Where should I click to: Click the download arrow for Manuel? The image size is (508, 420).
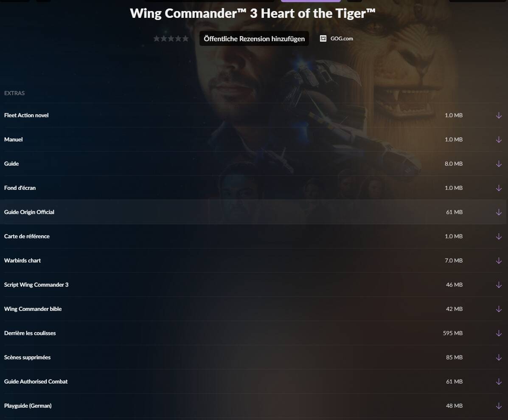[499, 140]
